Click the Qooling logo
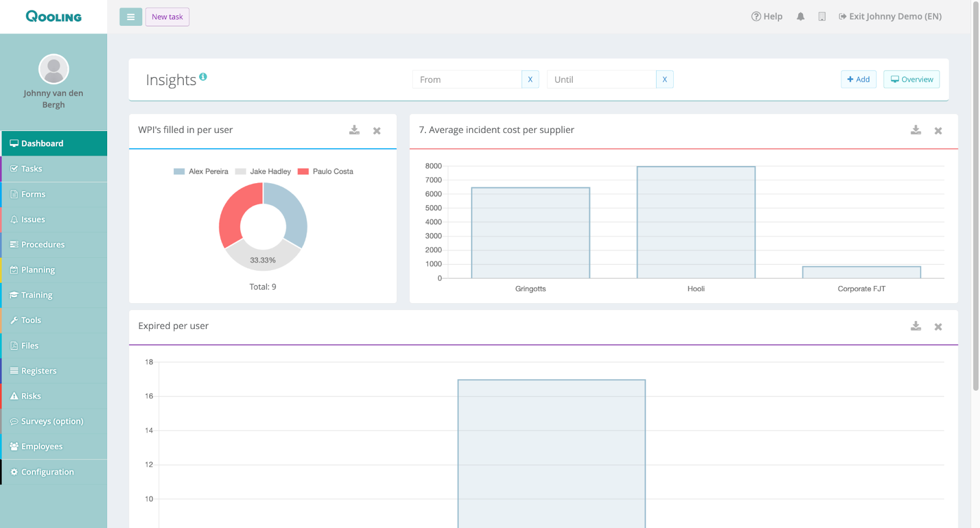Viewport: 980px width, 528px height. (53, 17)
